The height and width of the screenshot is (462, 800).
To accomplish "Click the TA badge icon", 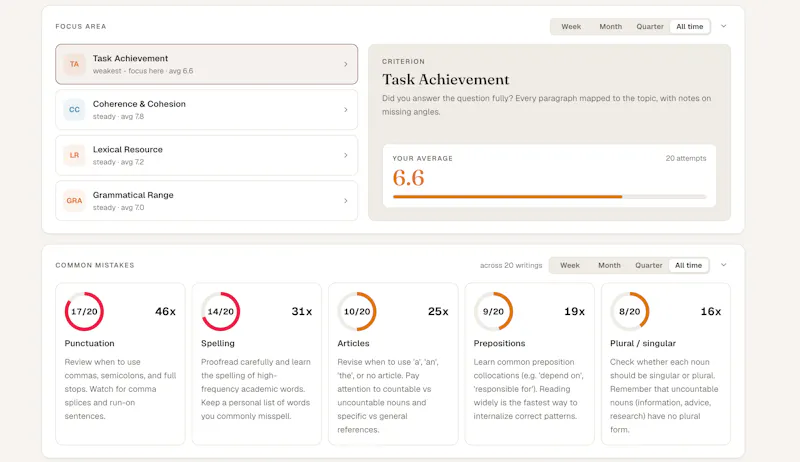I will [74, 64].
